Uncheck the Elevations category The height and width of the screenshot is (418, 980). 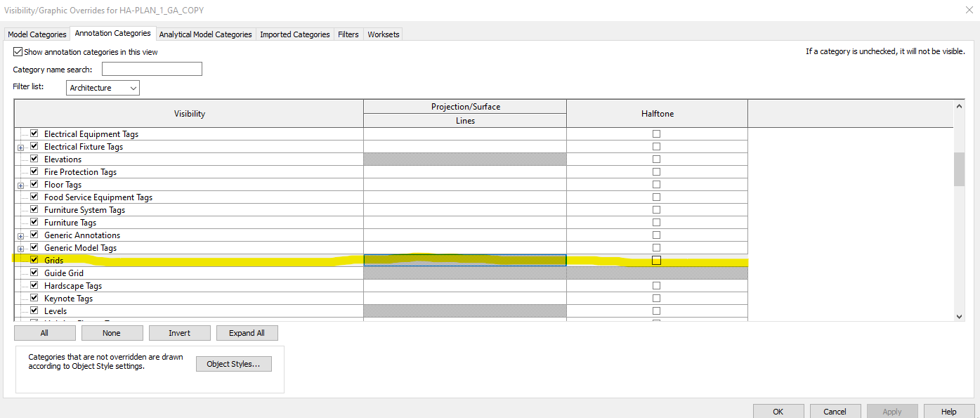[x=33, y=158]
